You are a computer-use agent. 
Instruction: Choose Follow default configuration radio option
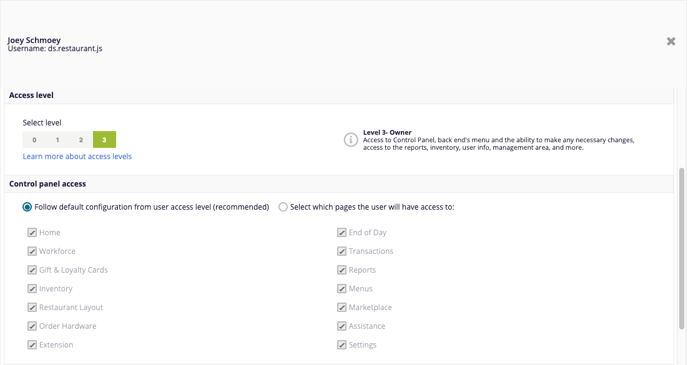[27, 207]
